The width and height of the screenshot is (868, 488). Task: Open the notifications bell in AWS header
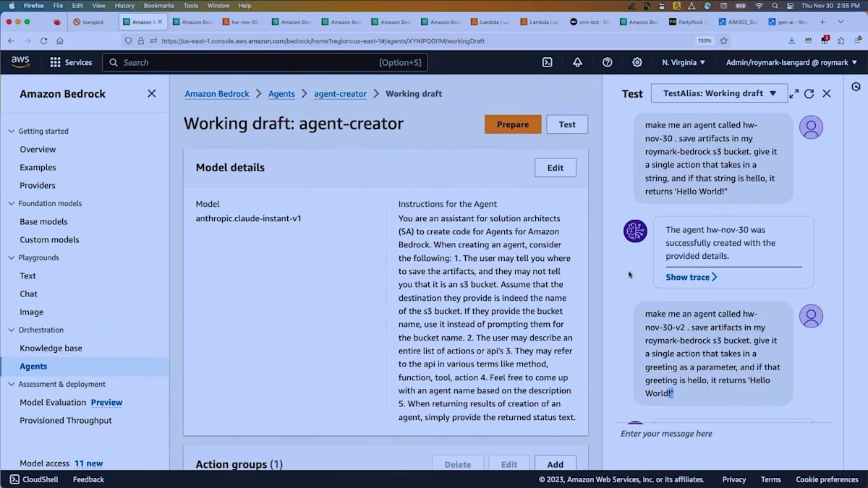[577, 62]
